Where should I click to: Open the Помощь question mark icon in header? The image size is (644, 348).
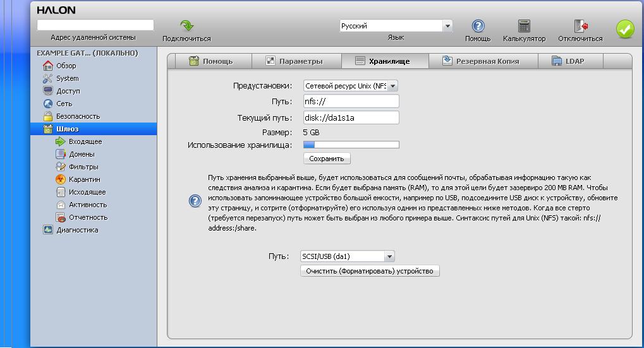point(478,26)
